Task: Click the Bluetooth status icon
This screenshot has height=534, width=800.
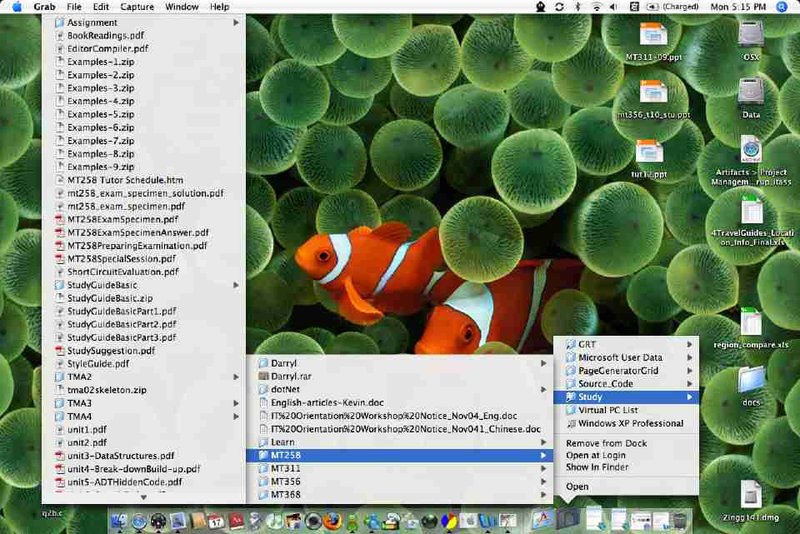Action: [x=578, y=7]
